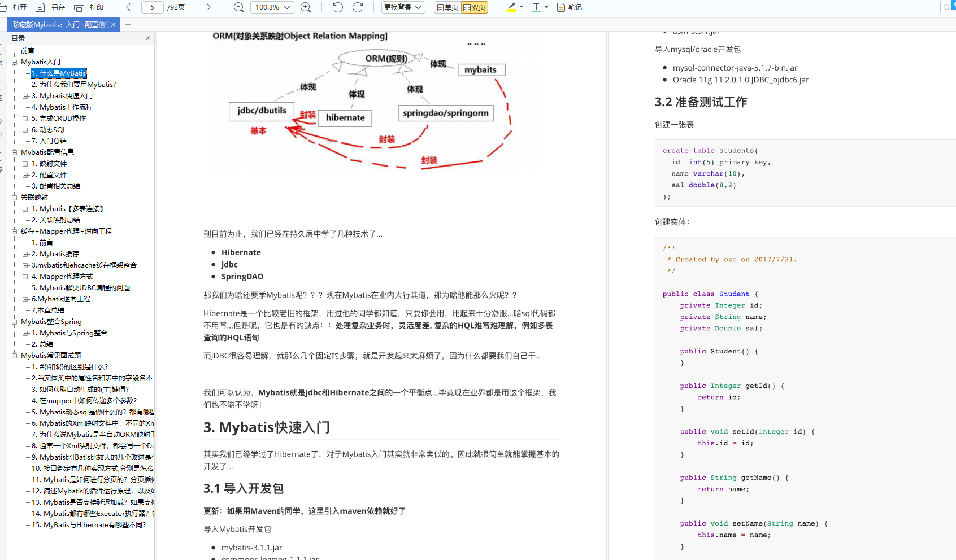The image size is (956, 560).
Task: Collapse the Mybatis配置信息 tree node
Action: coord(15,152)
